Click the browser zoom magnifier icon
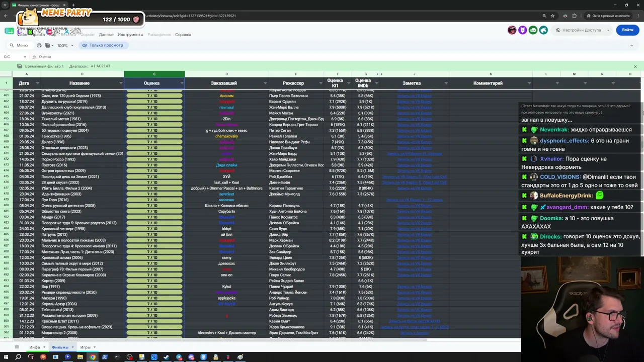 pyautogui.click(x=544, y=16)
